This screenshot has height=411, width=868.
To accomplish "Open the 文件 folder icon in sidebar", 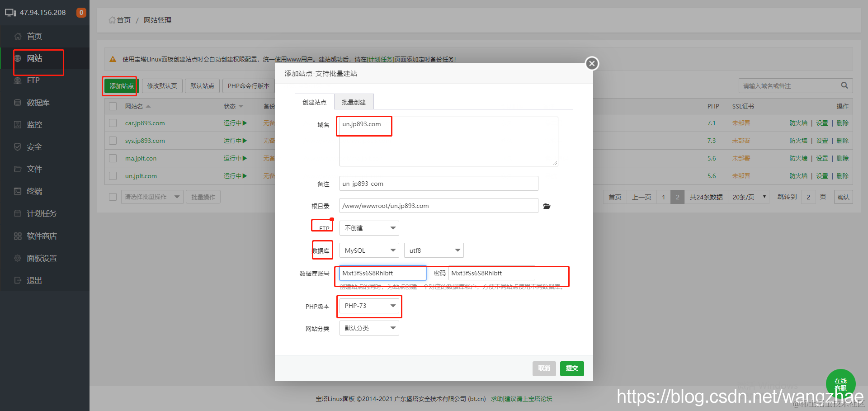I will (x=18, y=169).
